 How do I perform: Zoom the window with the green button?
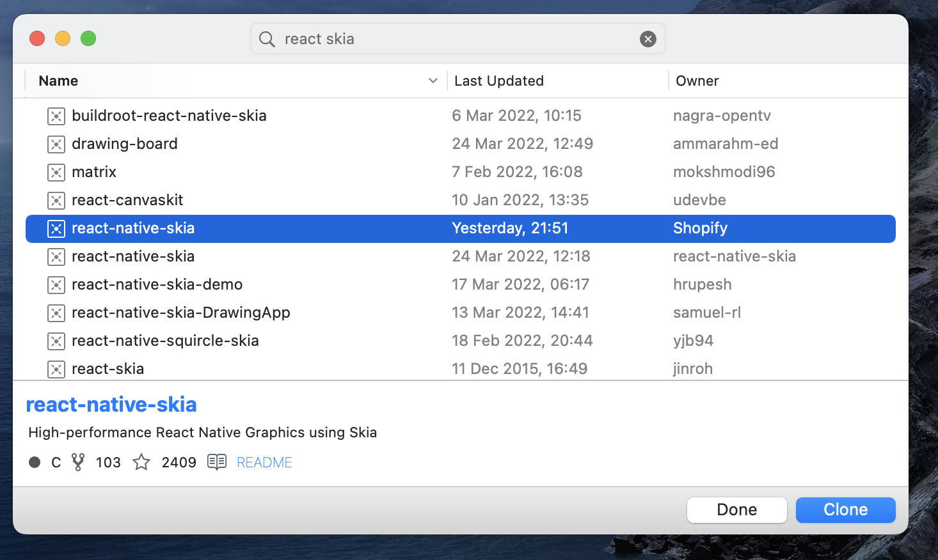pyautogui.click(x=88, y=39)
